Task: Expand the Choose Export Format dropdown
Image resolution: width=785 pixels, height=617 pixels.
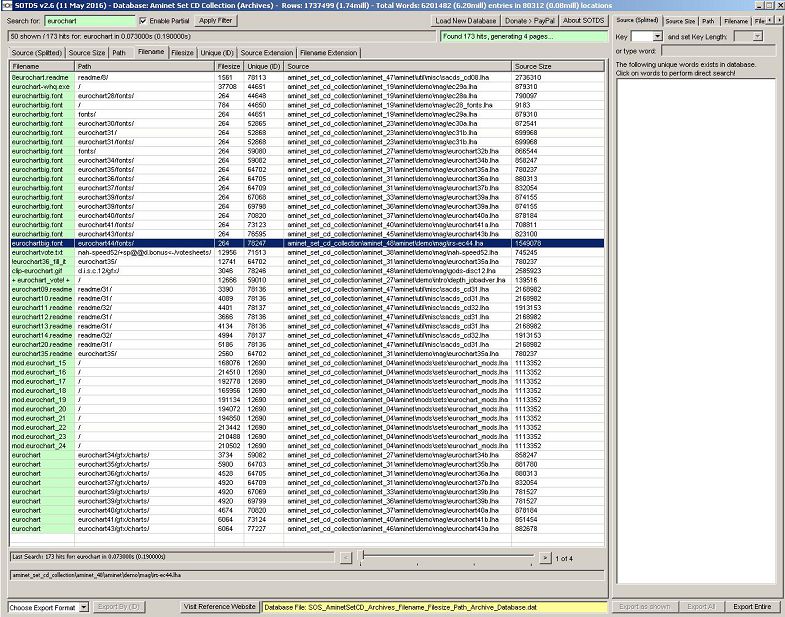Action: [x=49, y=607]
